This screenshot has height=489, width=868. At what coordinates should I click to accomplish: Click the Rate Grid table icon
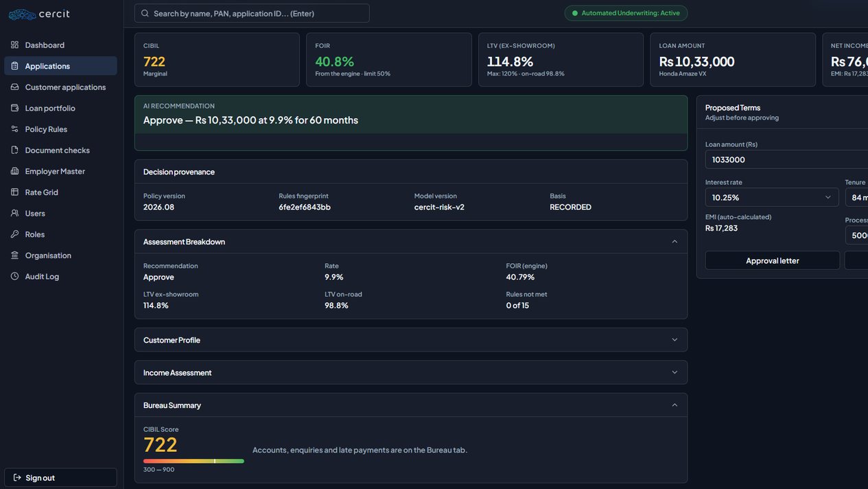[14, 192]
